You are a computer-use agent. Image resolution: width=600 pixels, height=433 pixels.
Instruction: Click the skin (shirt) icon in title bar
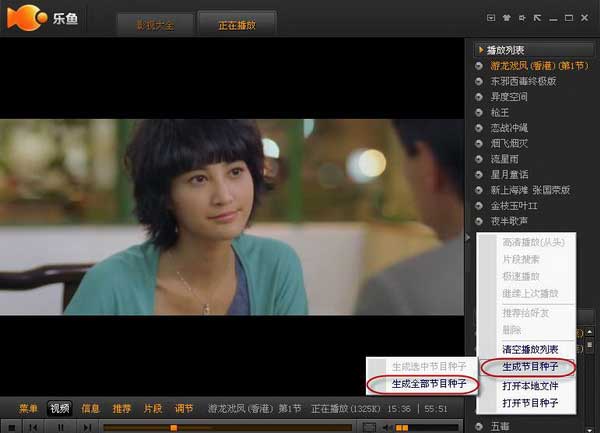506,18
